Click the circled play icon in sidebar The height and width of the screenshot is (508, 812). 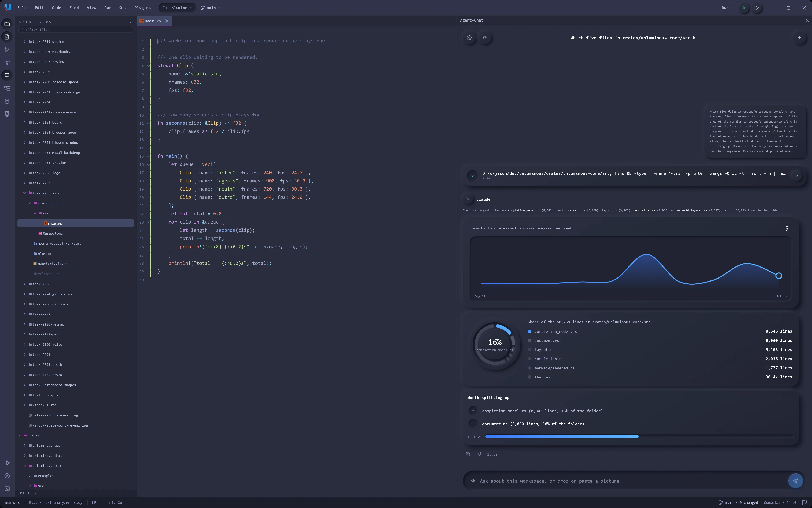[x=7, y=476]
